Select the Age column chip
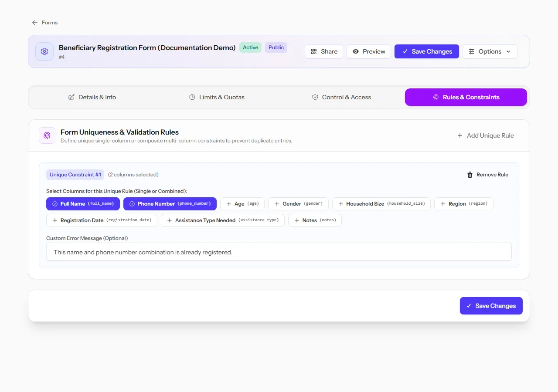Screen dimensions: 558x392 tap(242, 204)
